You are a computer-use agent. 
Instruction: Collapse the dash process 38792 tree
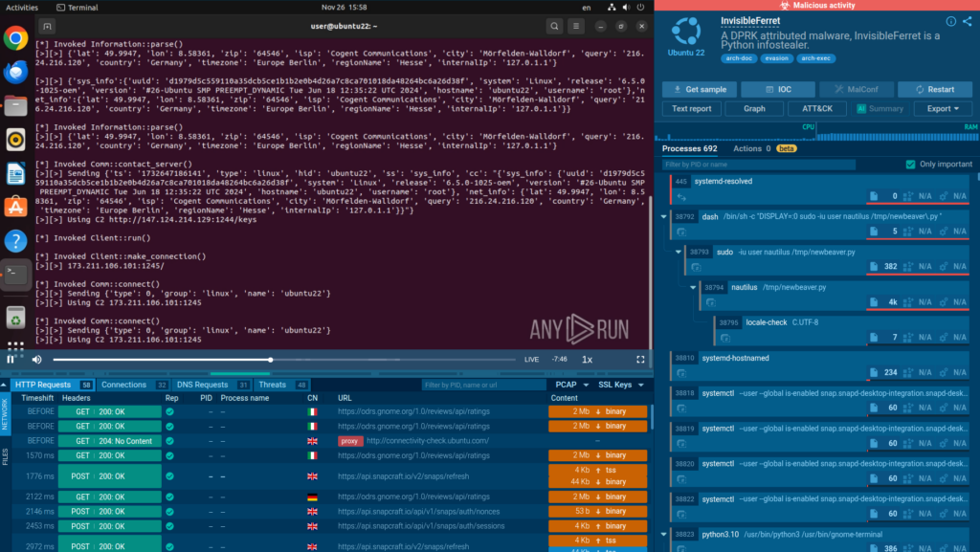point(665,217)
